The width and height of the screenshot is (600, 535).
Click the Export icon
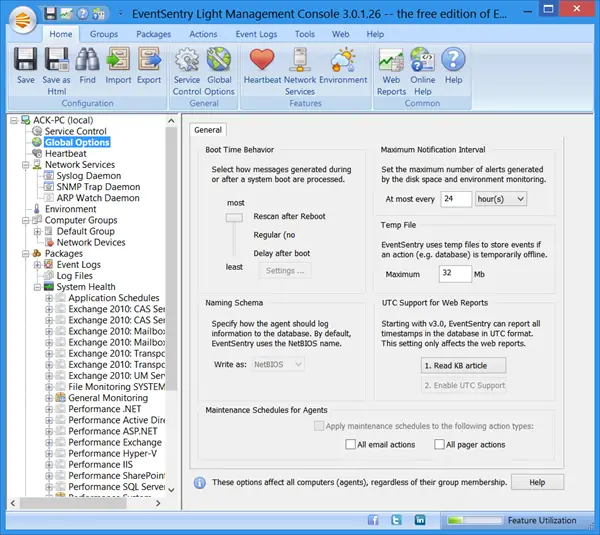pyautogui.click(x=149, y=63)
